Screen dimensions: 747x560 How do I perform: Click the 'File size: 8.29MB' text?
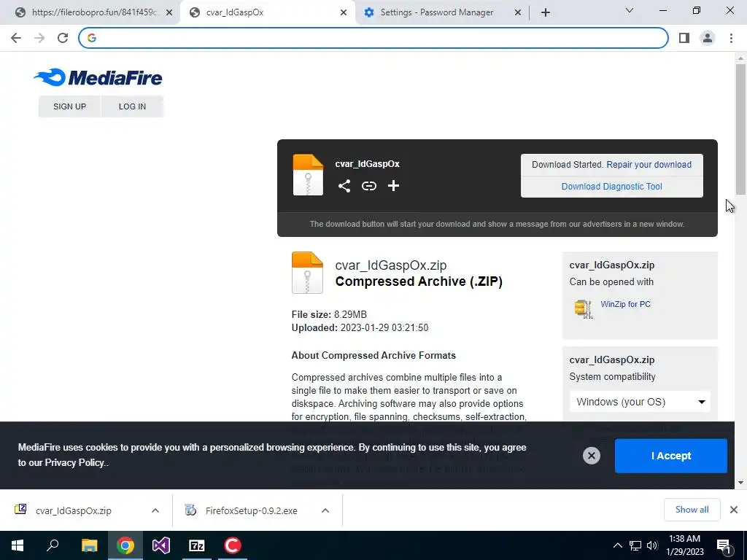click(x=329, y=315)
